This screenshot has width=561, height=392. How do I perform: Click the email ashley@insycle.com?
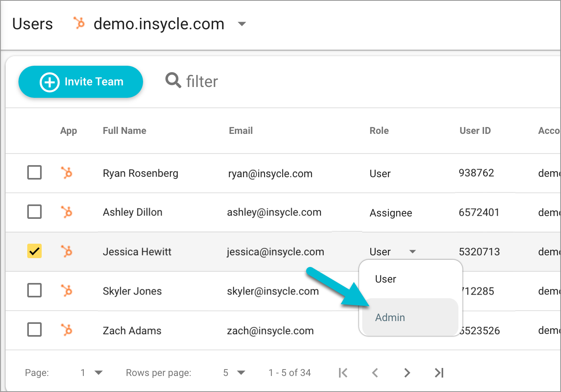pyautogui.click(x=274, y=212)
